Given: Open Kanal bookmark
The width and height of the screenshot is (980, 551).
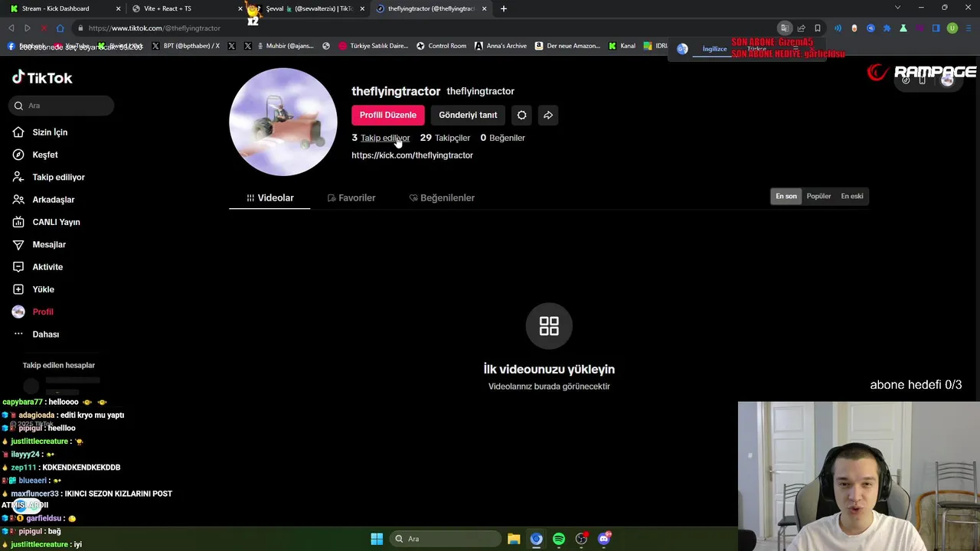Looking at the screenshot, I should click(x=622, y=46).
